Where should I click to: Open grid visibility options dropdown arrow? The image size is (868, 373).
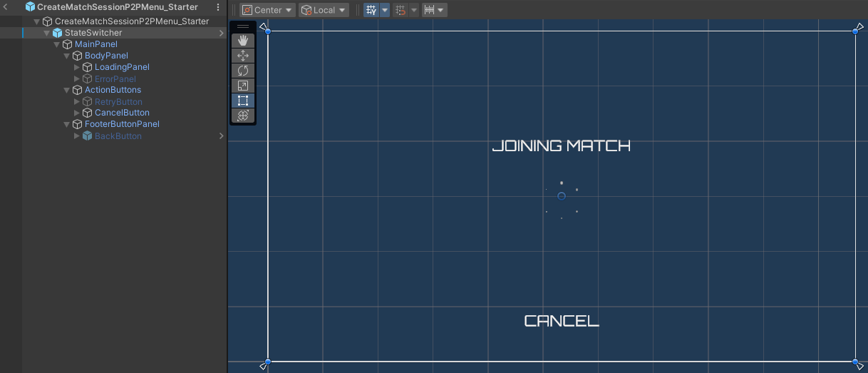click(x=385, y=10)
